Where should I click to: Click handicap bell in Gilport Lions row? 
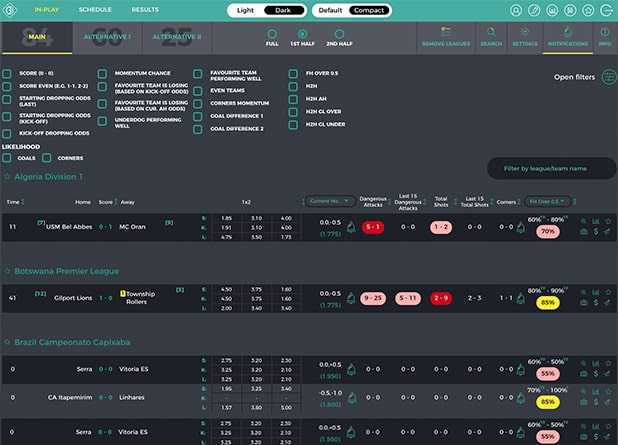click(351, 298)
